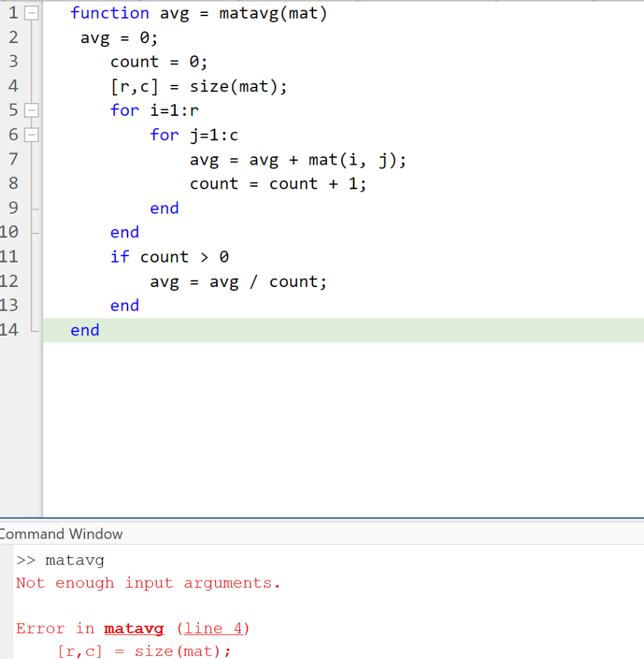Select the Not enough input arguments error text

147,582
